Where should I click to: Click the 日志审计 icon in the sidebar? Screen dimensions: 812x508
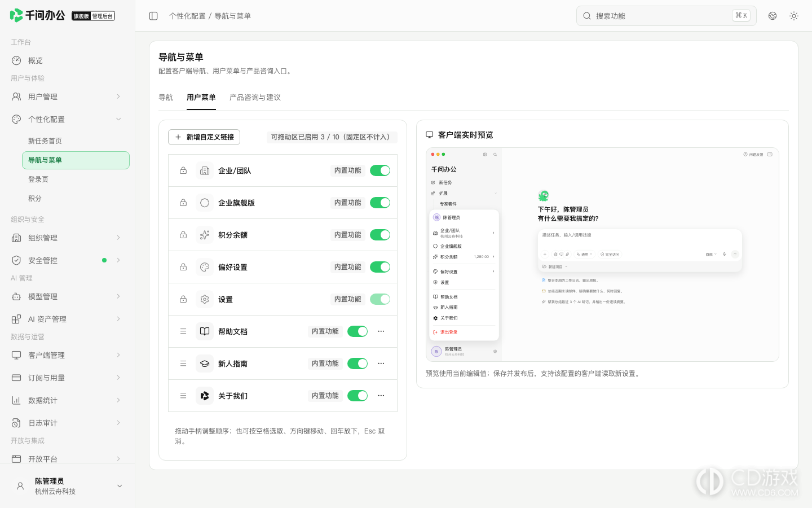(16, 423)
